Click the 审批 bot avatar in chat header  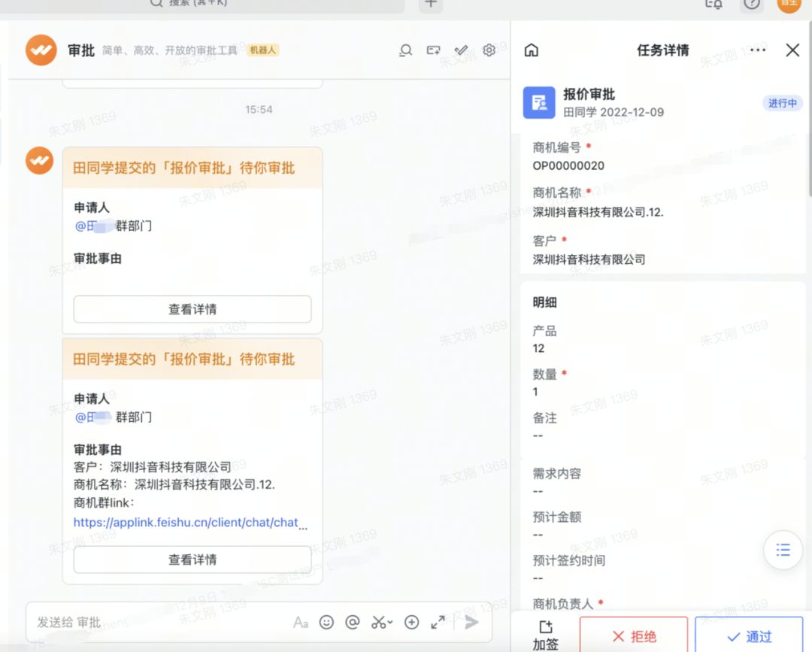pos(41,50)
